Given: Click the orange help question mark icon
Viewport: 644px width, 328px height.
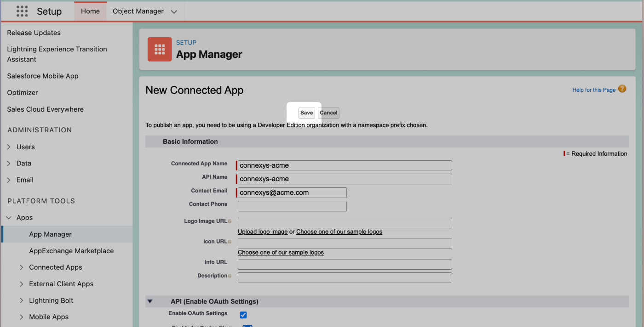Looking at the screenshot, I should point(622,89).
